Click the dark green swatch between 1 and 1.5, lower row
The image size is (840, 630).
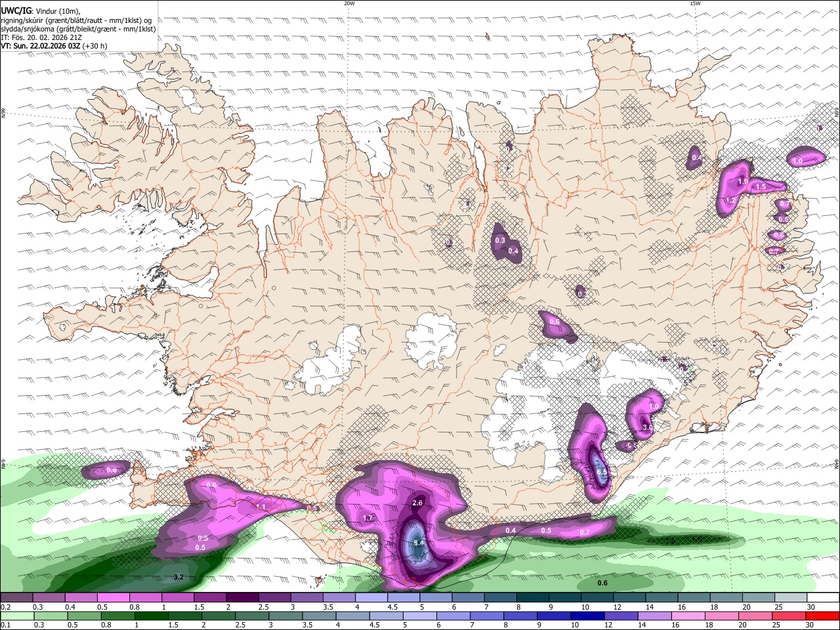tap(151, 616)
